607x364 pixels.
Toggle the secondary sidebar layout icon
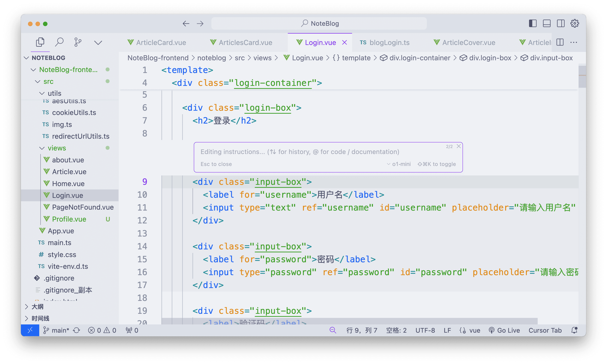tap(561, 24)
